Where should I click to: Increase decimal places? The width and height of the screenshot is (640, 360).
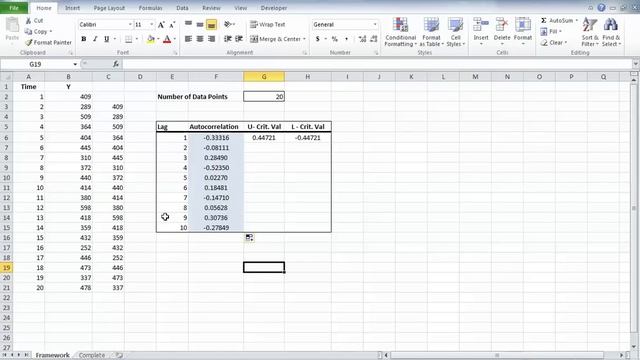coord(362,39)
